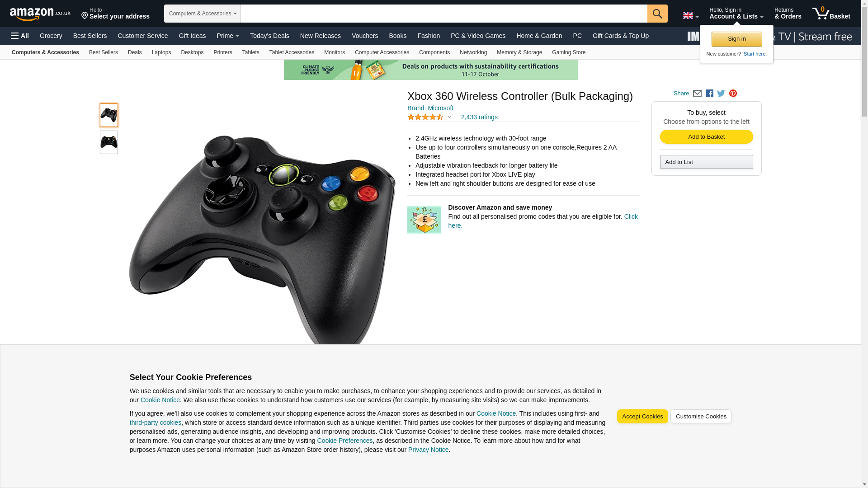Open the basket cart icon
The width and height of the screenshot is (868, 488).
tap(831, 14)
